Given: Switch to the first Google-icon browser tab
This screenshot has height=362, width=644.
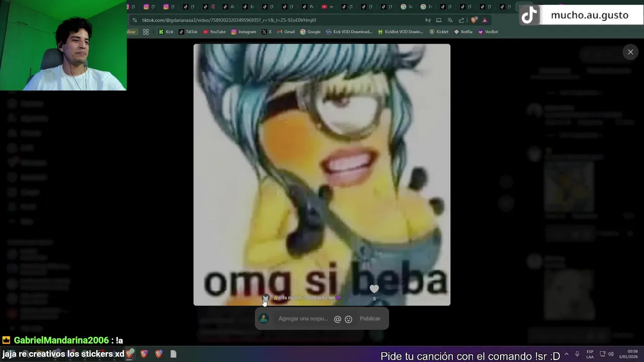Looking at the screenshot, I should tap(407, 7).
